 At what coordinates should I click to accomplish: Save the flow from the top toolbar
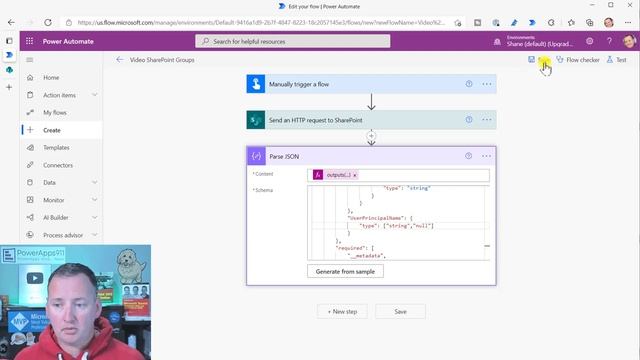538,60
